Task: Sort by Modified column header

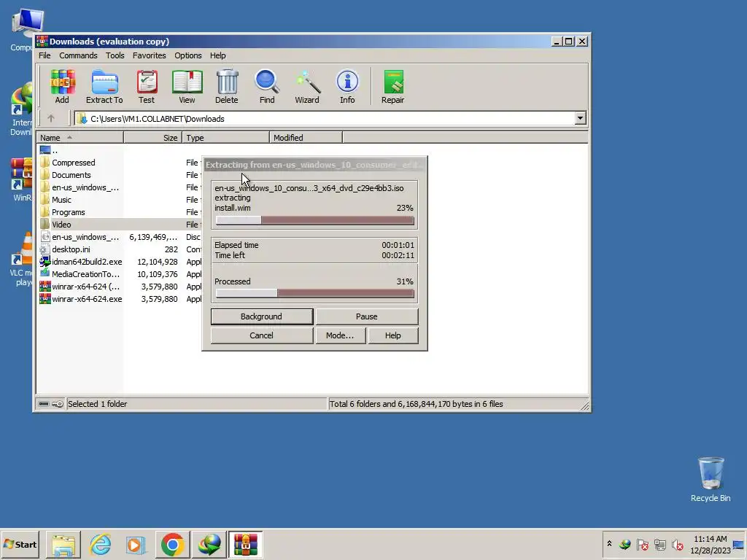Action: click(x=306, y=138)
